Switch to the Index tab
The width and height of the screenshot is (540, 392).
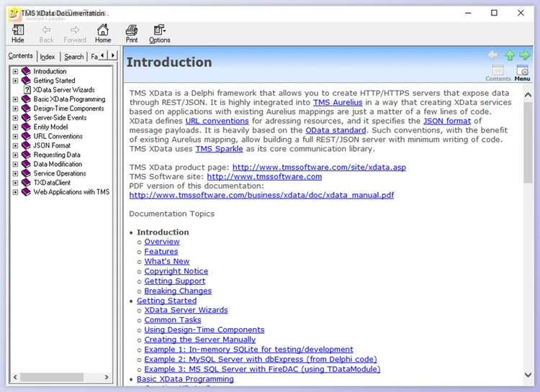[48, 57]
